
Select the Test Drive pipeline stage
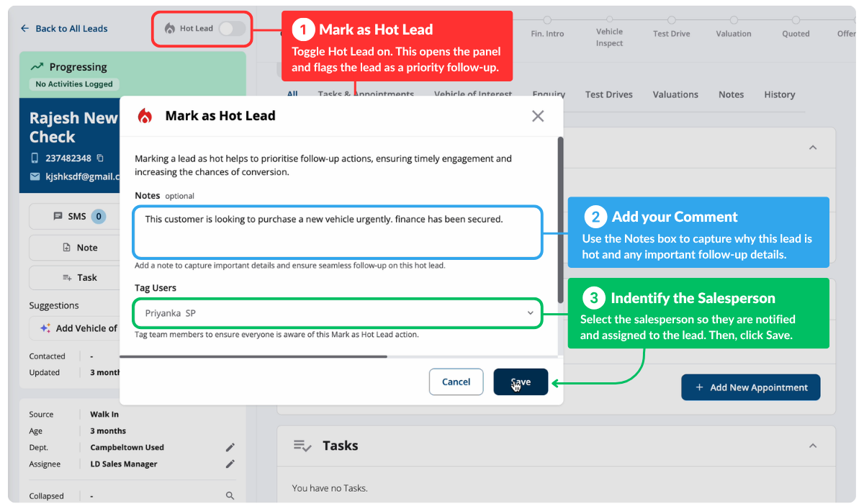point(672,28)
